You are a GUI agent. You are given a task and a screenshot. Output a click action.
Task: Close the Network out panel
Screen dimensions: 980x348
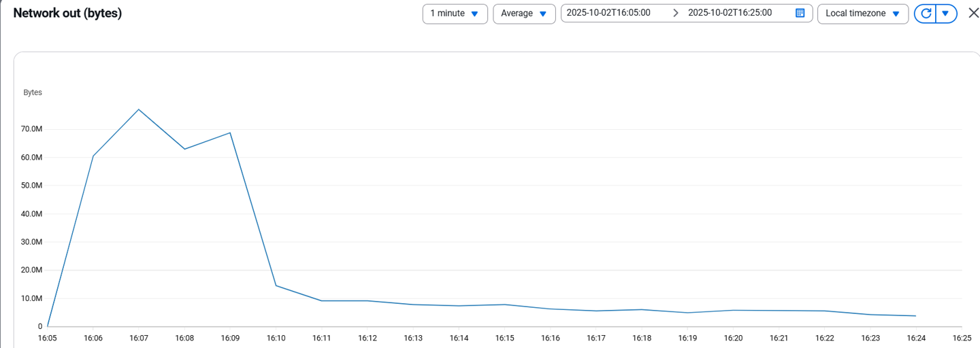[x=973, y=13]
